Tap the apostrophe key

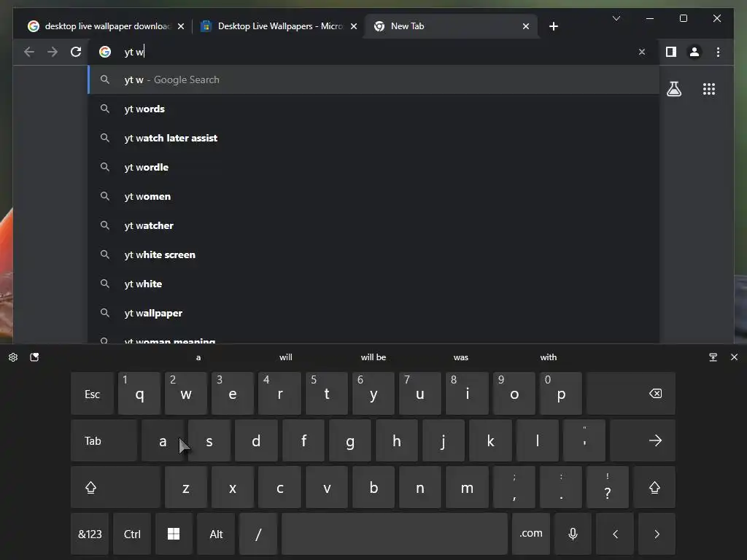(x=584, y=440)
